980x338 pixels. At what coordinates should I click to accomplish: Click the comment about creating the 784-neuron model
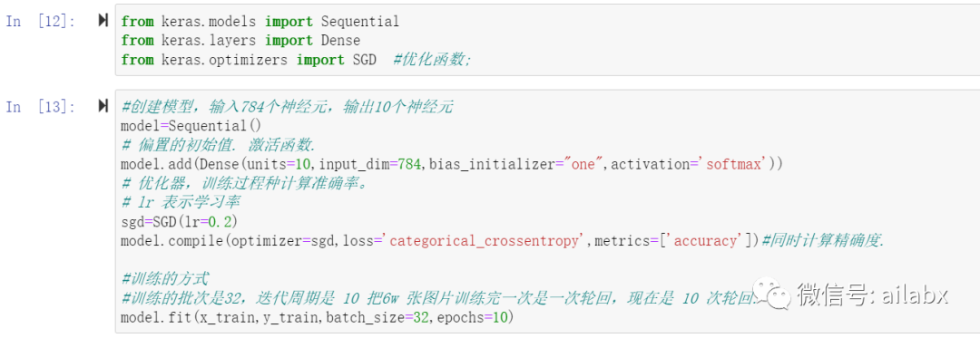point(287,107)
